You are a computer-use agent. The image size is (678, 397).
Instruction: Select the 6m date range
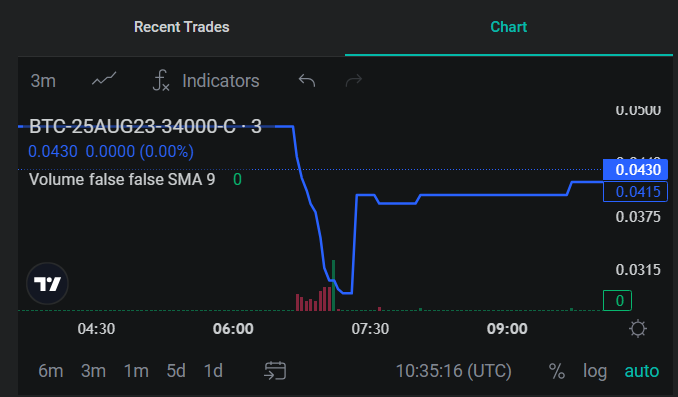coord(51,371)
